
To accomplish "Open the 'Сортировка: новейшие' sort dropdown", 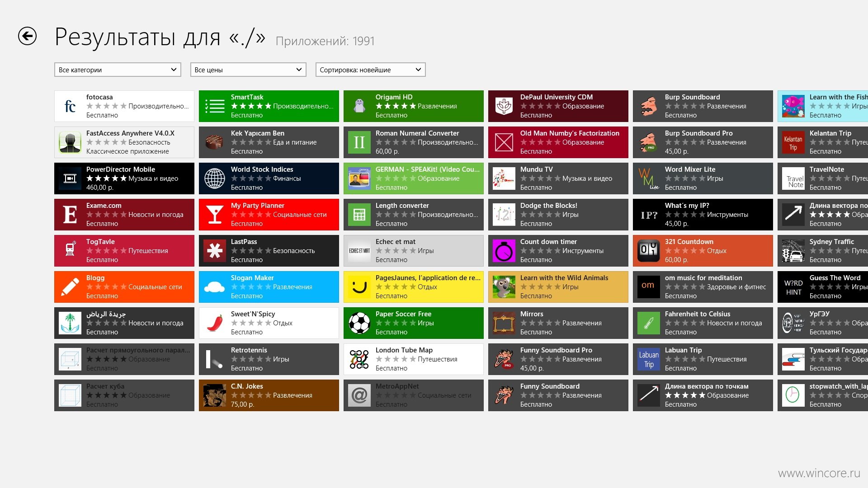I will coord(370,70).
